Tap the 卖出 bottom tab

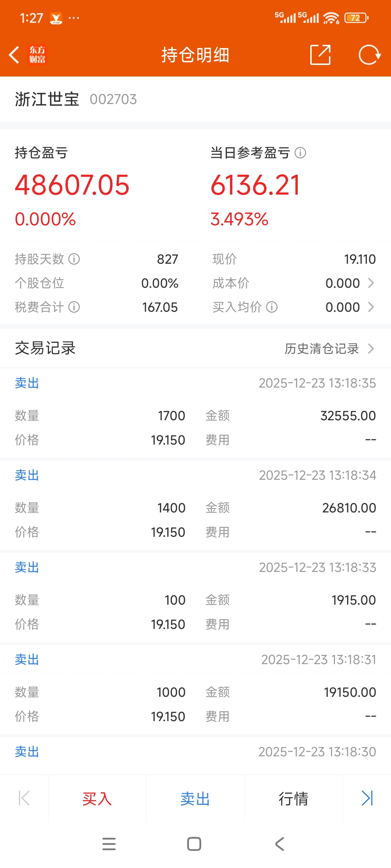pos(195,799)
